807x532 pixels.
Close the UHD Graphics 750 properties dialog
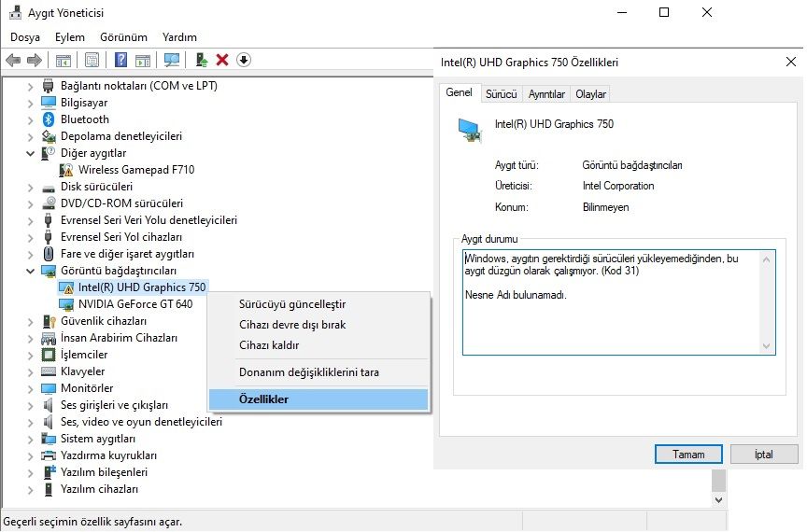791,62
